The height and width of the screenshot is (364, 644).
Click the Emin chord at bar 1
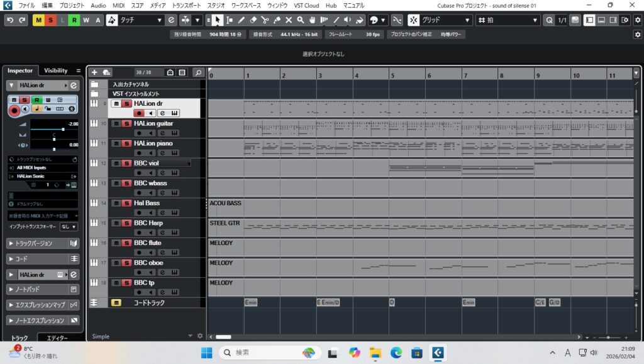coord(251,303)
